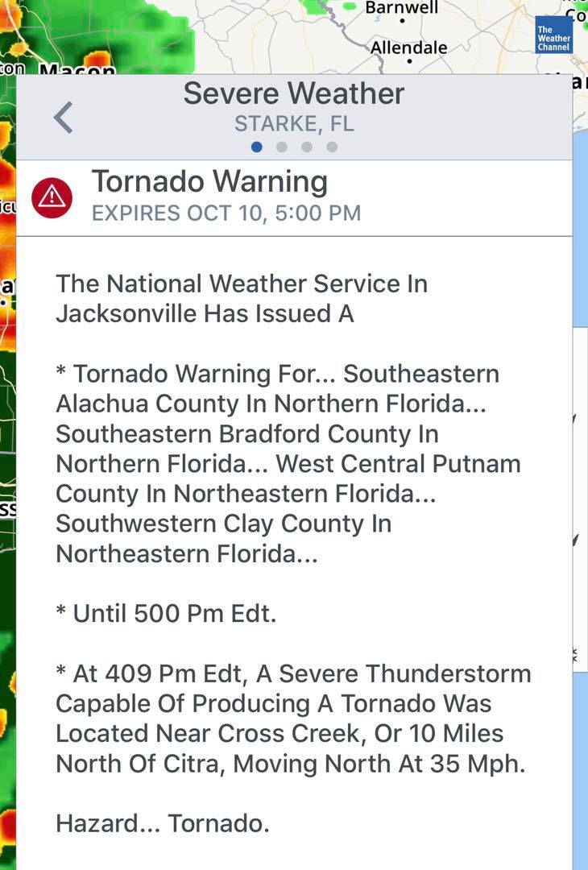588x870 pixels.
Task: Tap the back chevron in Severe Weather header
Action: point(64,118)
